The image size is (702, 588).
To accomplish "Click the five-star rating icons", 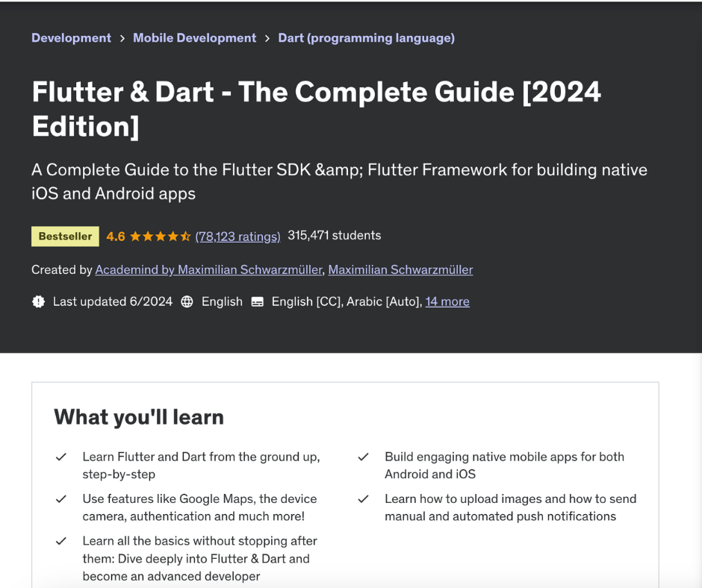I will tap(161, 237).
